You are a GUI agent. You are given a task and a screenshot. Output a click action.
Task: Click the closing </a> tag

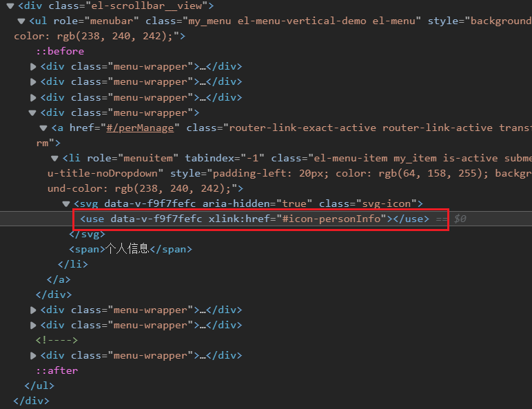59,279
